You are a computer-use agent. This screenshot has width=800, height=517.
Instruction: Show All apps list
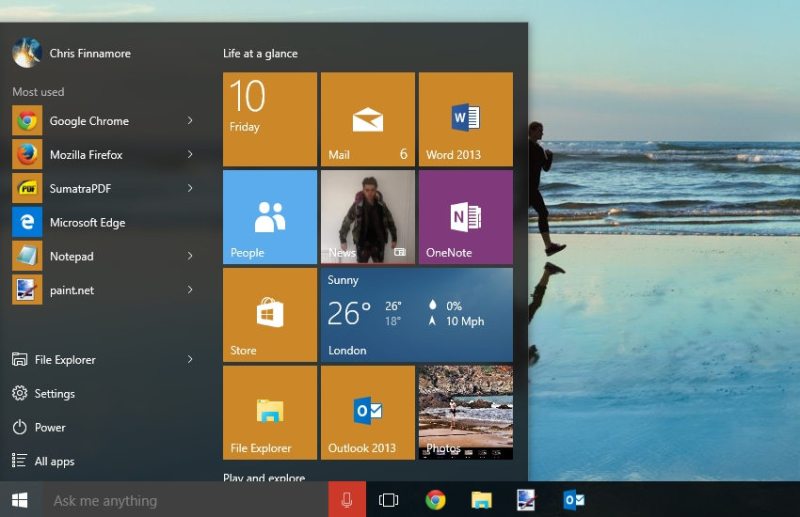(x=43, y=461)
